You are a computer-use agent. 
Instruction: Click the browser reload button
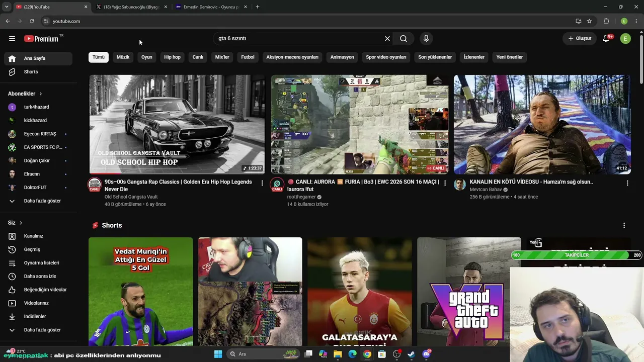tap(32, 21)
